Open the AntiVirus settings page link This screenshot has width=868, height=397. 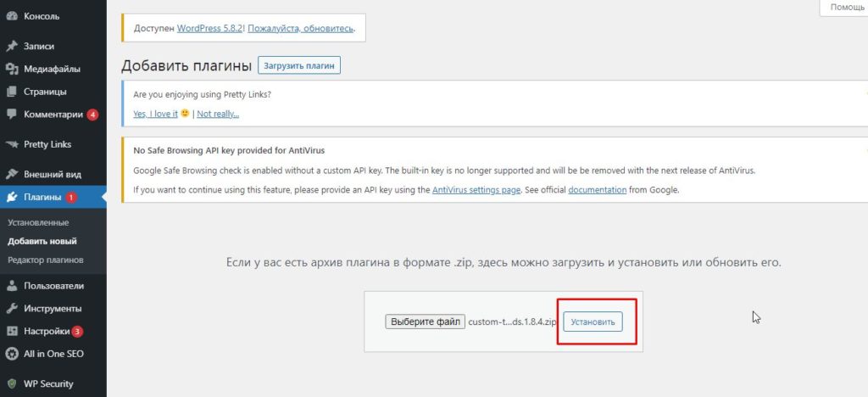pos(476,190)
